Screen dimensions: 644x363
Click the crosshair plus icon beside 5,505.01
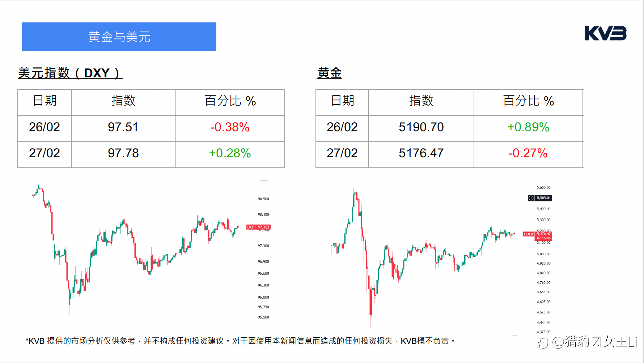(531, 198)
